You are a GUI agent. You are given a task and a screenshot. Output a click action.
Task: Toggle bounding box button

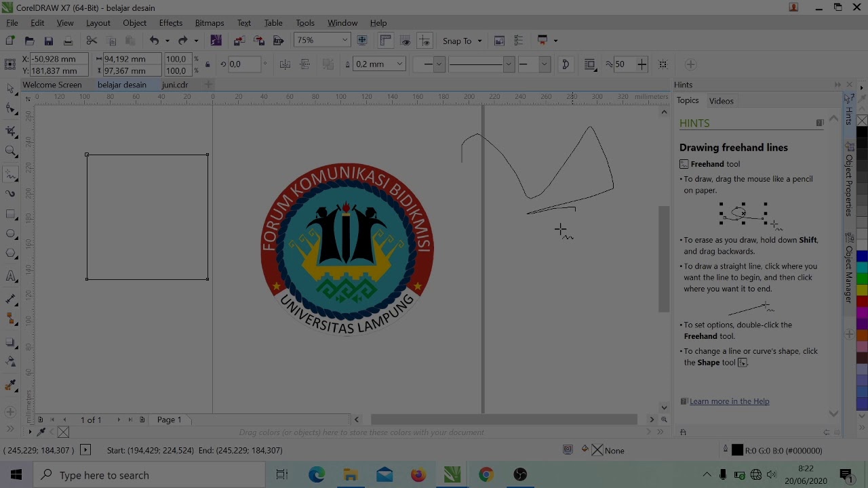(x=663, y=64)
